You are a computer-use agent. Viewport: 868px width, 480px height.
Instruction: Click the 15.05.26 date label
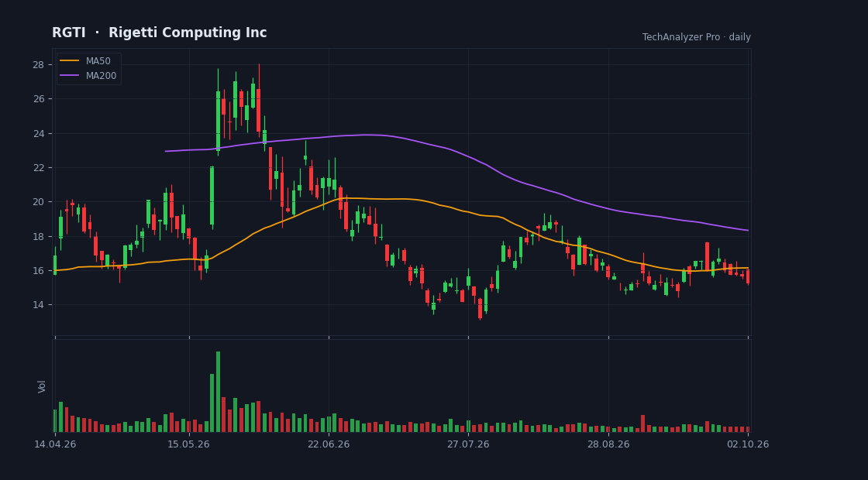coord(189,444)
